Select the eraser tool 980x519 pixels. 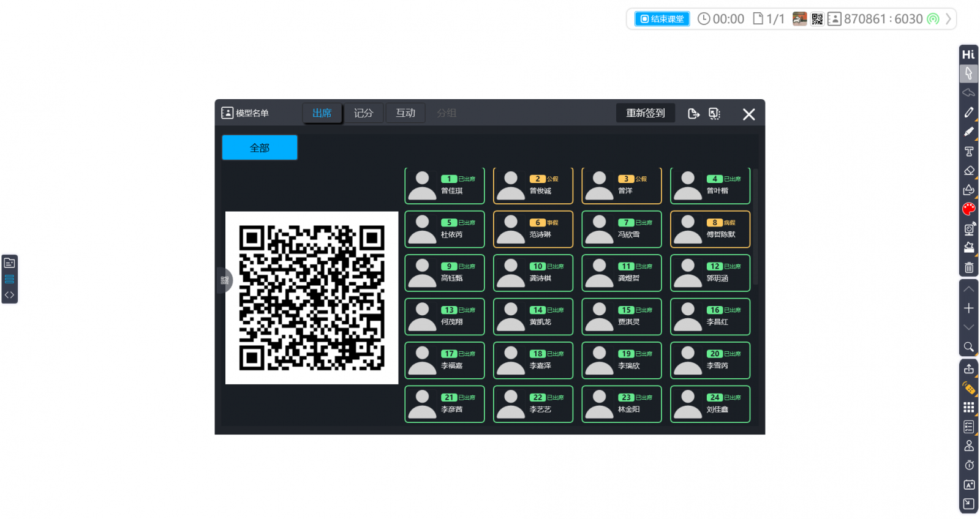click(968, 171)
